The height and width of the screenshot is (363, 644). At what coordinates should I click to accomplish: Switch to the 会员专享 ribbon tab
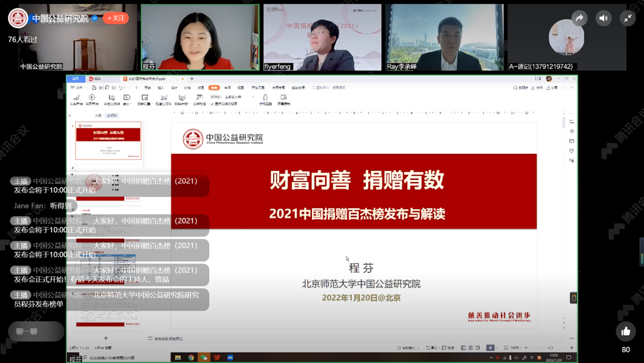pyautogui.click(x=278, y=88)
